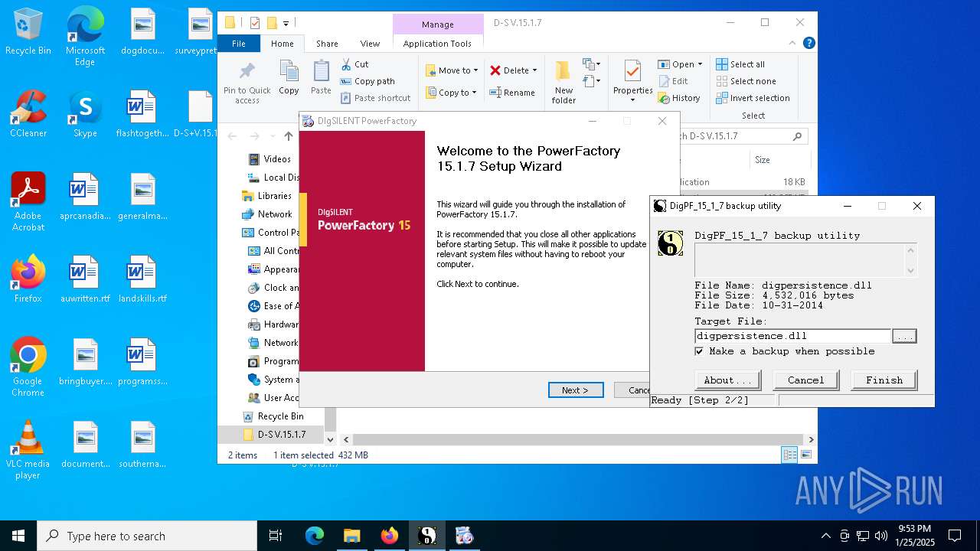Click Next in the PowerFactory setup wizard

576,390
